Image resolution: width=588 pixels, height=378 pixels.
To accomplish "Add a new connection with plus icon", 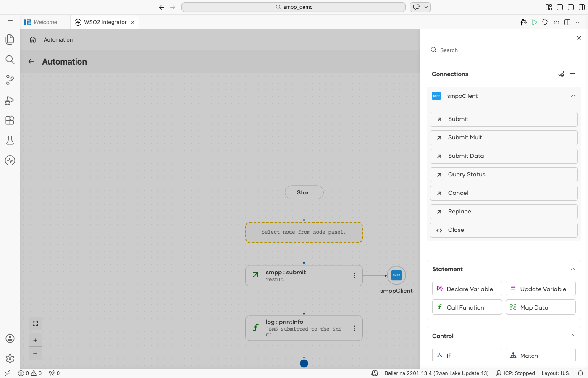I will [x=572, y=73].
